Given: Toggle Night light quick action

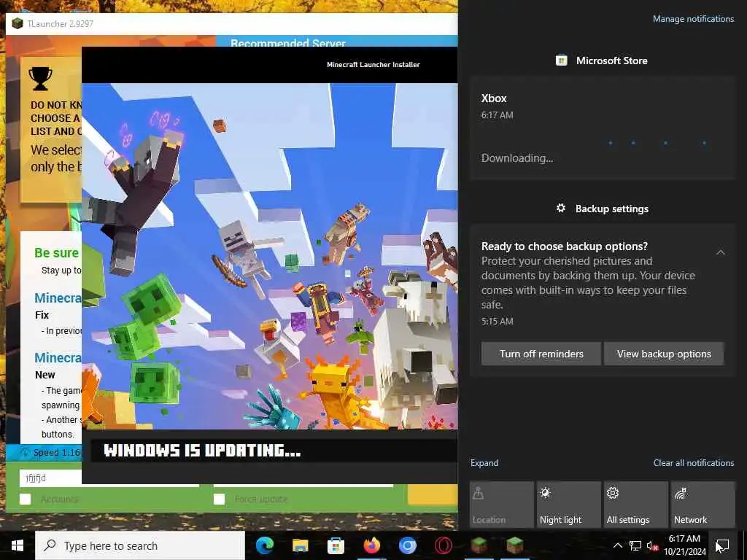Looking at the screenshot, I should (x=569, y=505).
